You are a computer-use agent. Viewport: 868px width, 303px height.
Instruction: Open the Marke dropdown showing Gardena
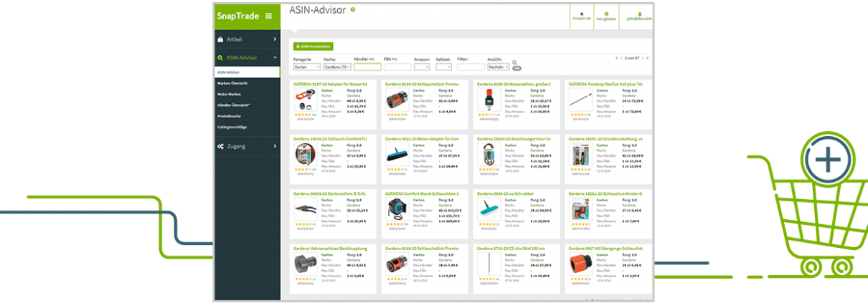pos(337,67)
